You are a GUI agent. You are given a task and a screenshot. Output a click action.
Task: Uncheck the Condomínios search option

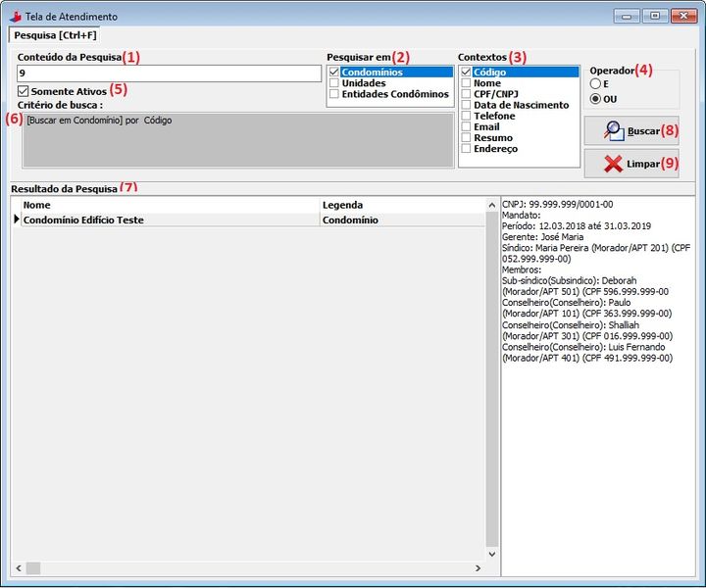334,73
